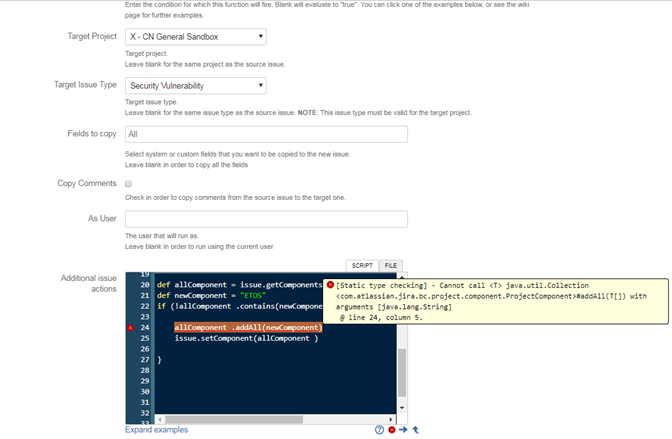
Task: Click the if (!allComponent .contains line
Action: 240,306
